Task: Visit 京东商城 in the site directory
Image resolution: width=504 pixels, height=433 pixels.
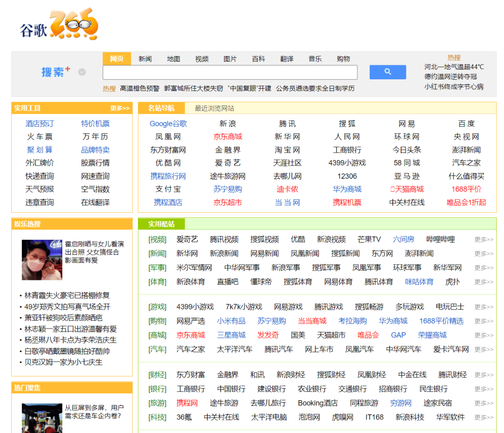Action: click(228, 137)
